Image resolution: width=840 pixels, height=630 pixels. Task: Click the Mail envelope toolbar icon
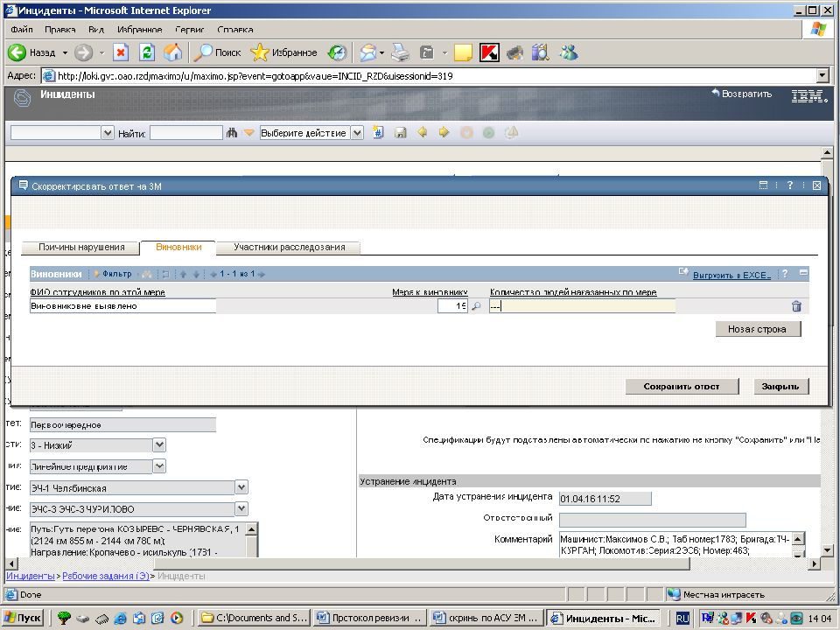[x=368, y=52]
